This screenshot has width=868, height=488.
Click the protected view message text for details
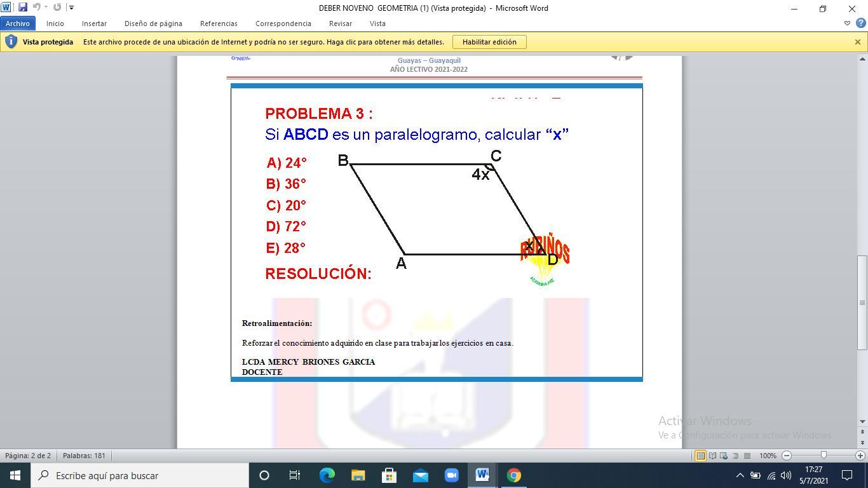pos(264,42)
